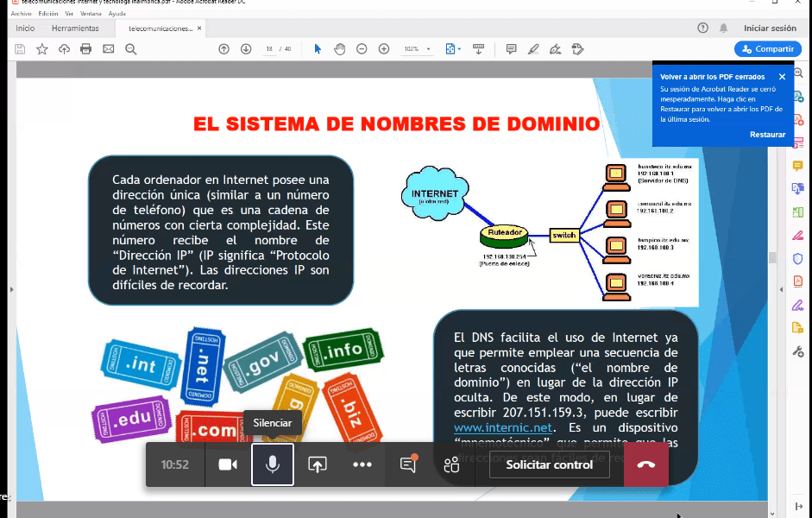
Task: Click the print file icon
Action: [86, 49]
